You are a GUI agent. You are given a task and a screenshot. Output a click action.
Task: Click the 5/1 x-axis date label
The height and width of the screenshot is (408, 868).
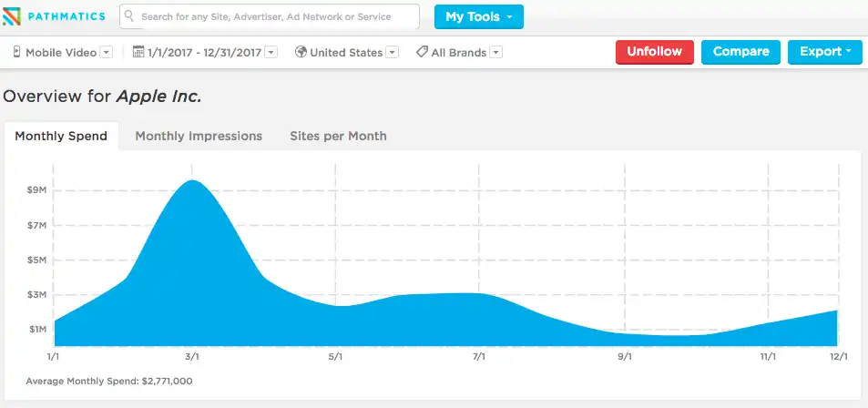click(x=335, y=357)
